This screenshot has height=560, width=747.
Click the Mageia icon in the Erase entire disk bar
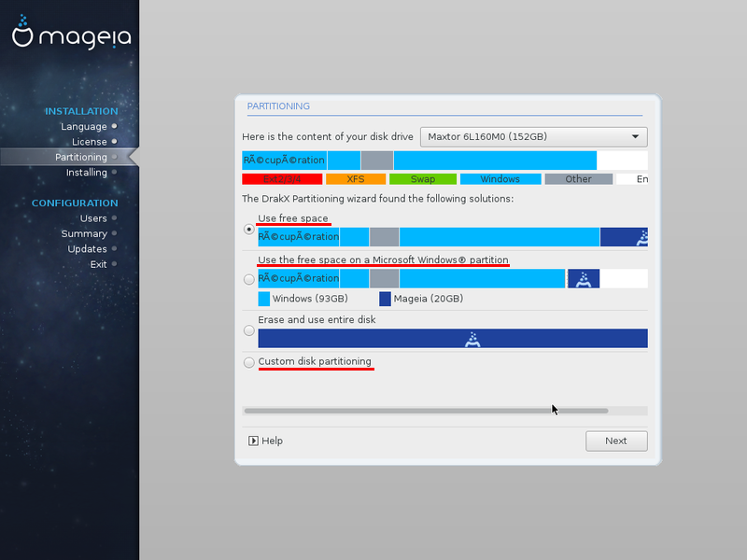(472, 339)
